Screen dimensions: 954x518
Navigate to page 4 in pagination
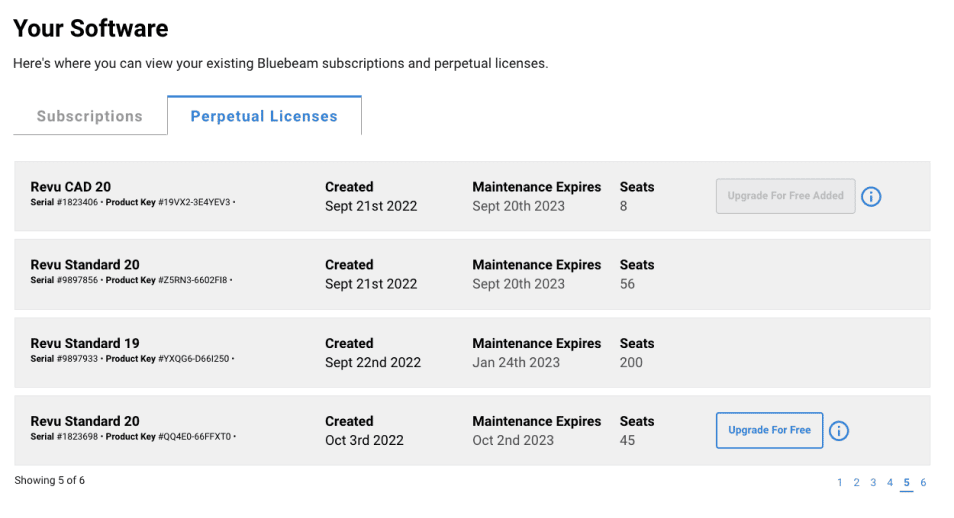tap(890, 483)
